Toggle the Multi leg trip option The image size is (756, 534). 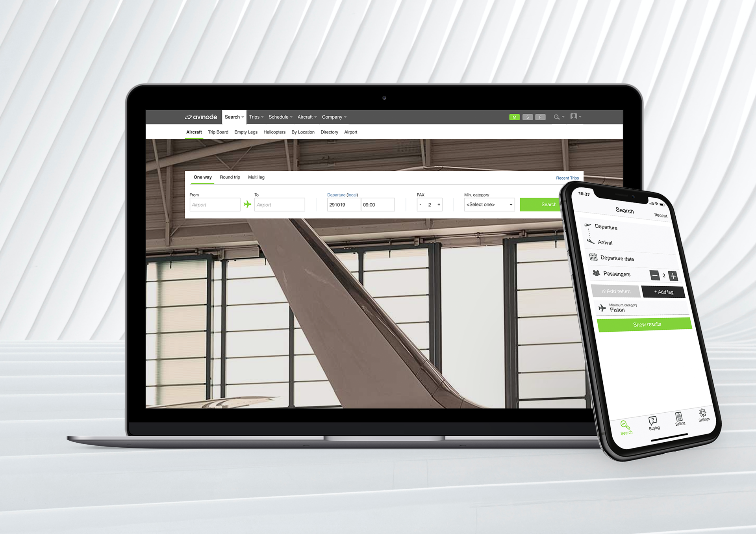pos(256,177)
